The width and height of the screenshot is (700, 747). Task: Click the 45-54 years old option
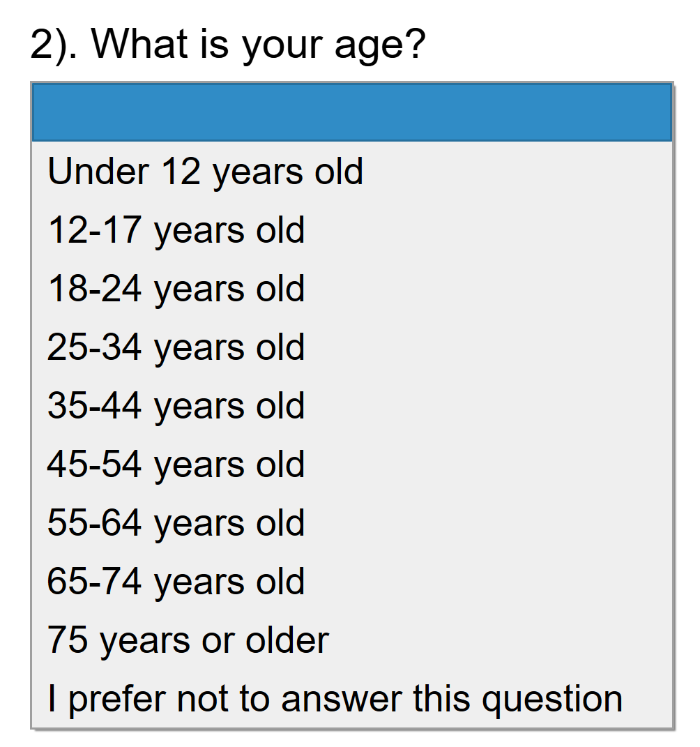(x=176, y=465)
